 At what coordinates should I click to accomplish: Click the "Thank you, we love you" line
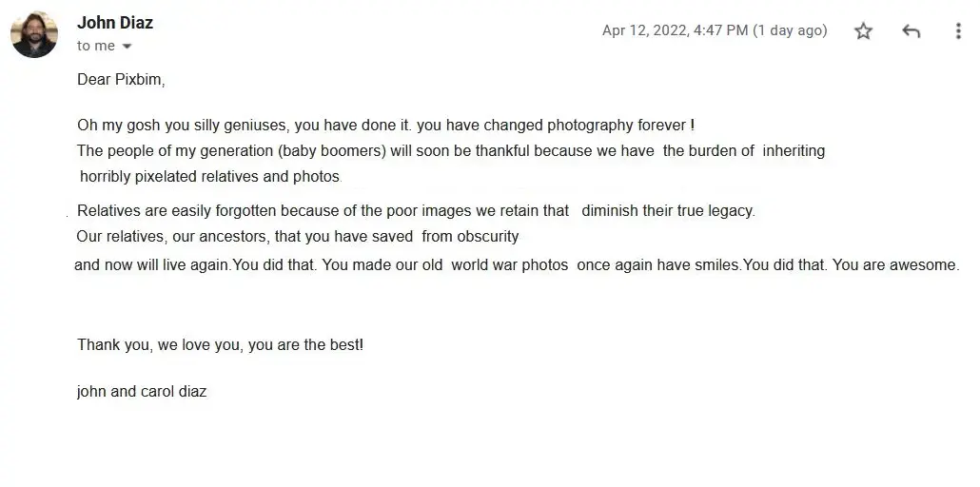pos(220,344)
